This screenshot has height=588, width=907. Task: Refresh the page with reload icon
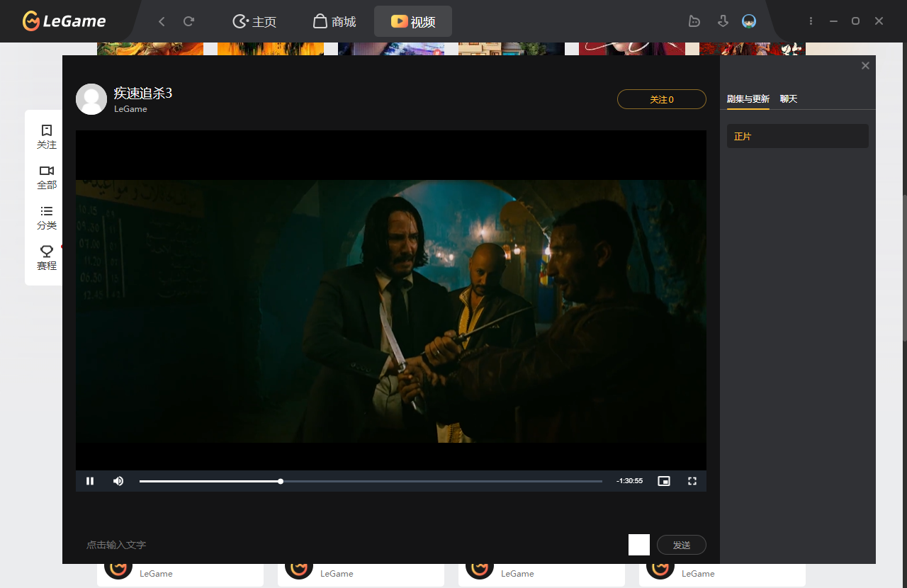pyautogui.click(x=188, y=21)
